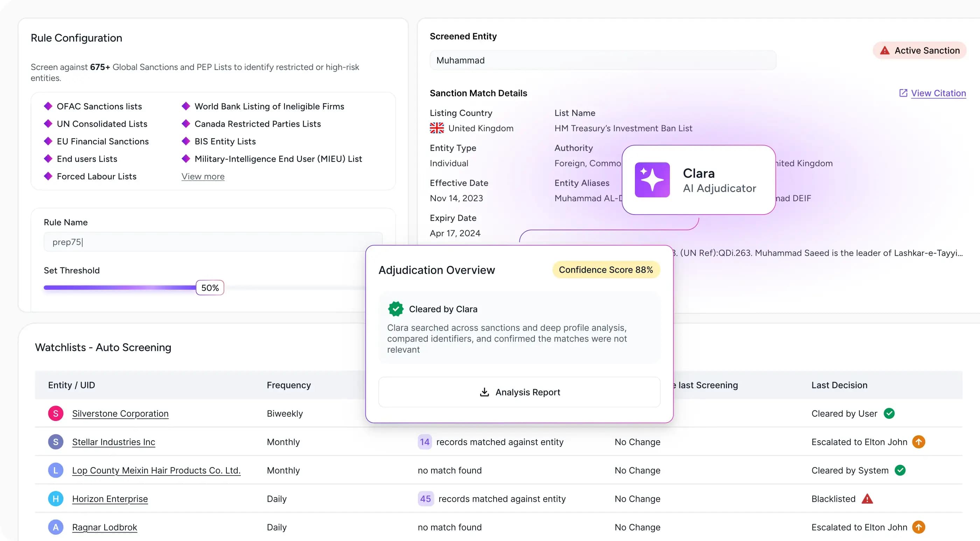Click the Screened Entity Muhammad field
This screenshot has height=541, width=980.
tap(603, 61)
